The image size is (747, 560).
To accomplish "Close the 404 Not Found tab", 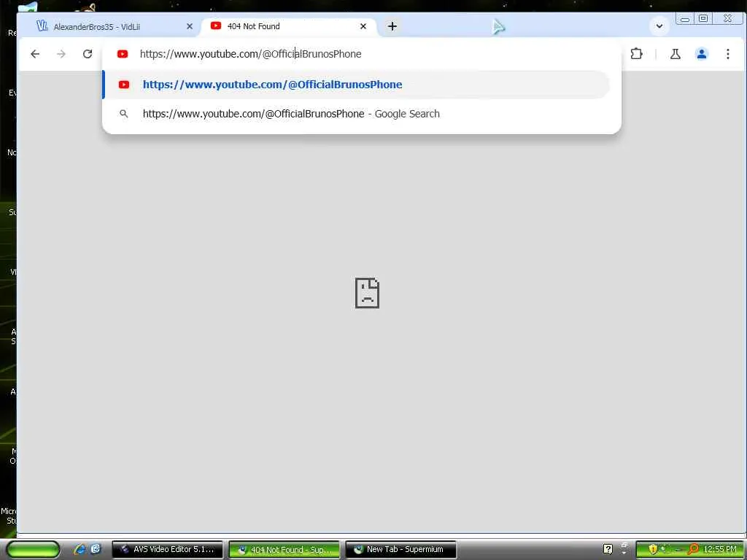I will click(x=363, y=26).
